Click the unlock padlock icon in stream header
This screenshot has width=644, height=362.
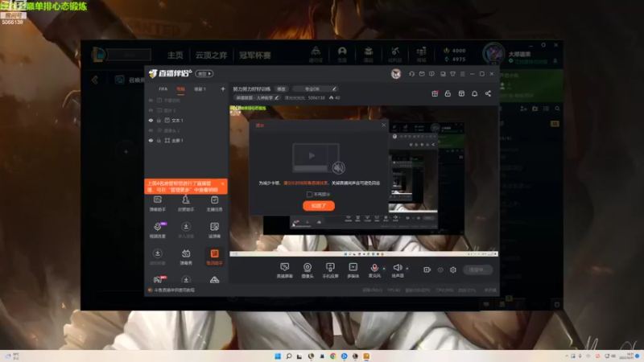tap(448, 93)
